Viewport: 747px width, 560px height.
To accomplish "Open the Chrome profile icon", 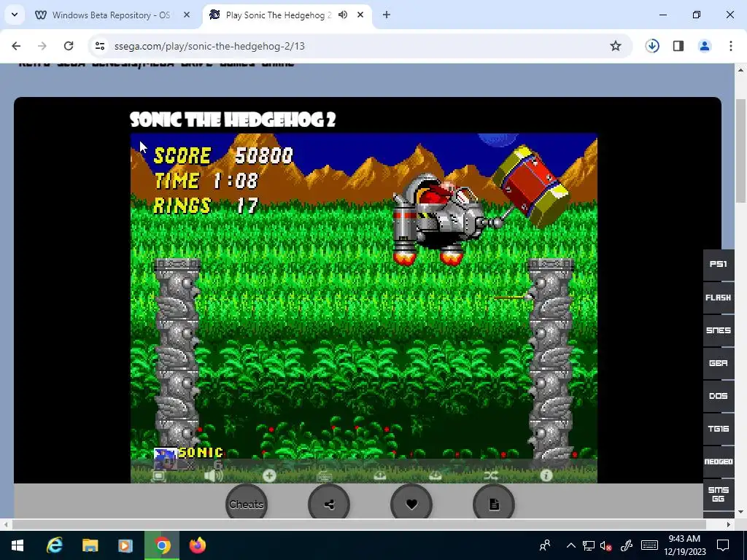I will 705,46.
